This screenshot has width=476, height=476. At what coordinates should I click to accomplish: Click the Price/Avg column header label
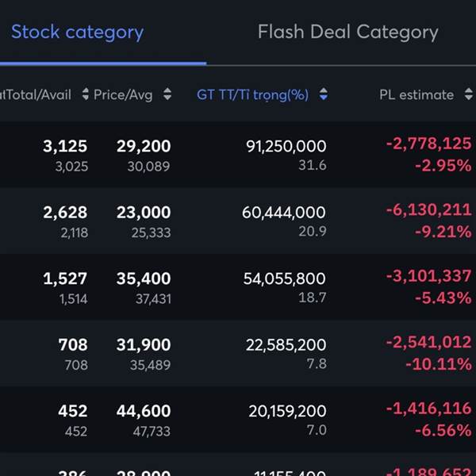(125, 94)
